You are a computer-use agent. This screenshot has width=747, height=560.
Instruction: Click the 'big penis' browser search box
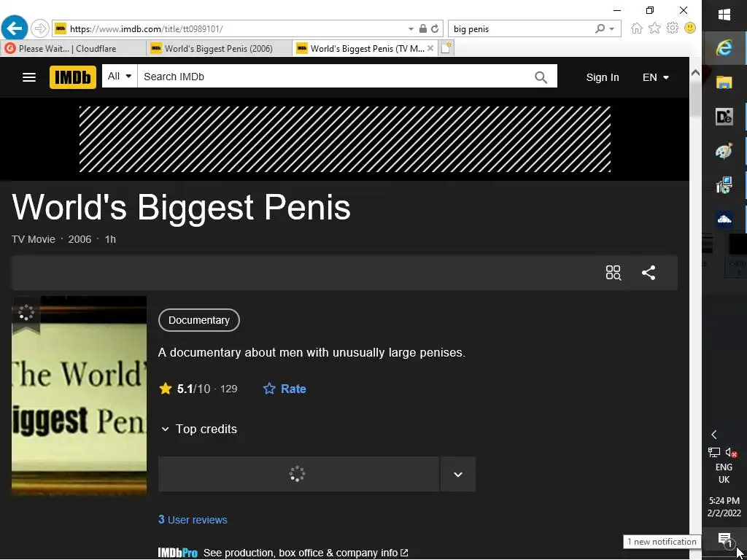[x=521, y=29]
